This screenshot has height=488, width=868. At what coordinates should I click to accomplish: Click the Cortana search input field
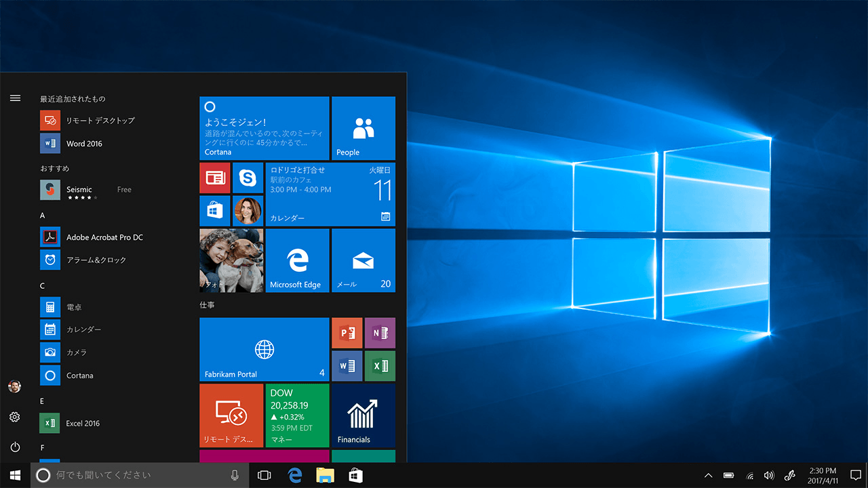[x=136, y=476]
